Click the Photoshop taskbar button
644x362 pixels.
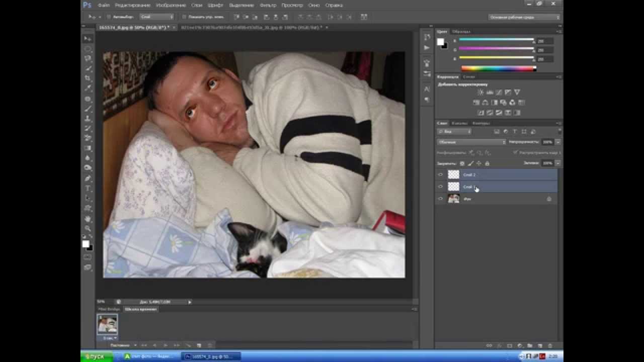point(210,356)
